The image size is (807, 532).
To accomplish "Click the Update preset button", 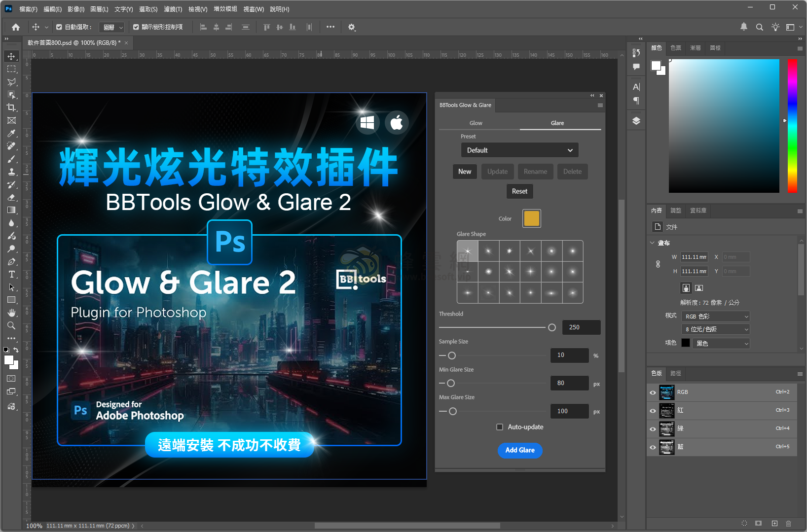I will point(497,172).
